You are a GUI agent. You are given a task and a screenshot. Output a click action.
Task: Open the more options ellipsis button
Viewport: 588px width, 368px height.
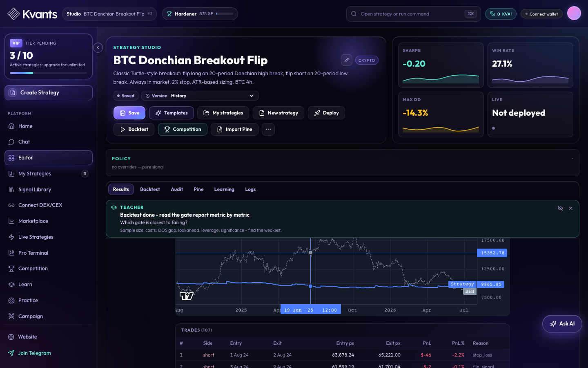coord(268,129)
